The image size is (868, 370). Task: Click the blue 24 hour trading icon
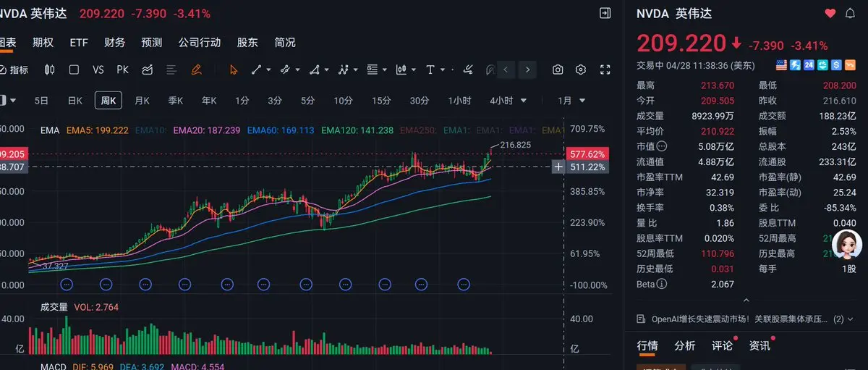coord(809,65)
